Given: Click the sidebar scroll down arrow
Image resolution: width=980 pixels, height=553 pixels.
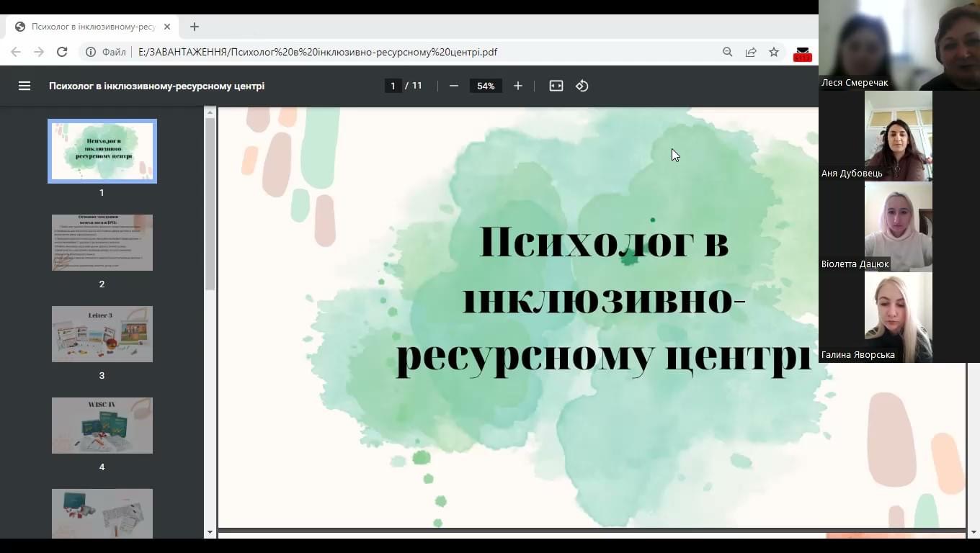Looking at the screenshot, I should 210,532.
